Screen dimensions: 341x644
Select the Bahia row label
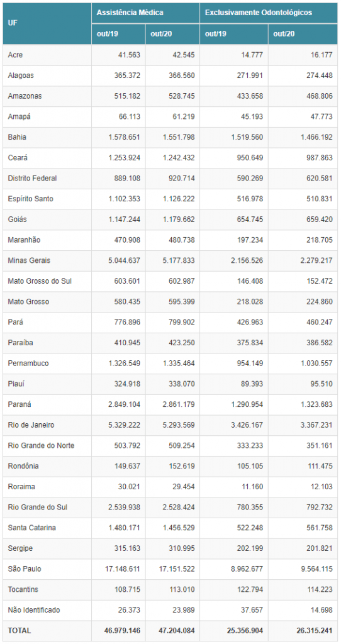pyautogui.click(x=17, y=137)
